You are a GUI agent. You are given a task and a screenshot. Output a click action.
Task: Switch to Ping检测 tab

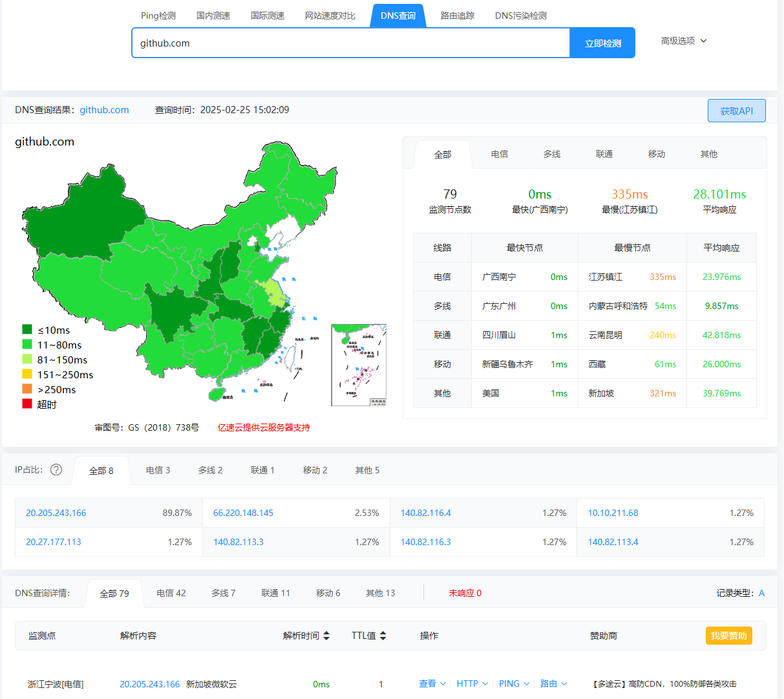click(158, 16)
